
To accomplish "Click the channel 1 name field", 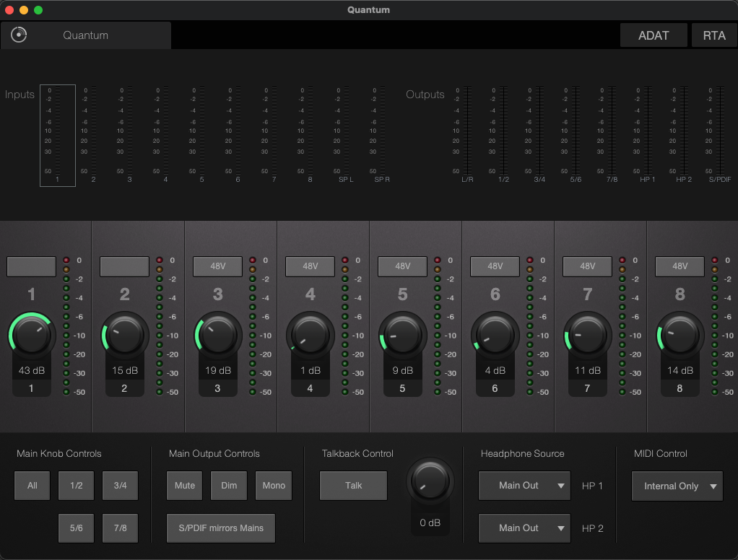I will (31, 388).
